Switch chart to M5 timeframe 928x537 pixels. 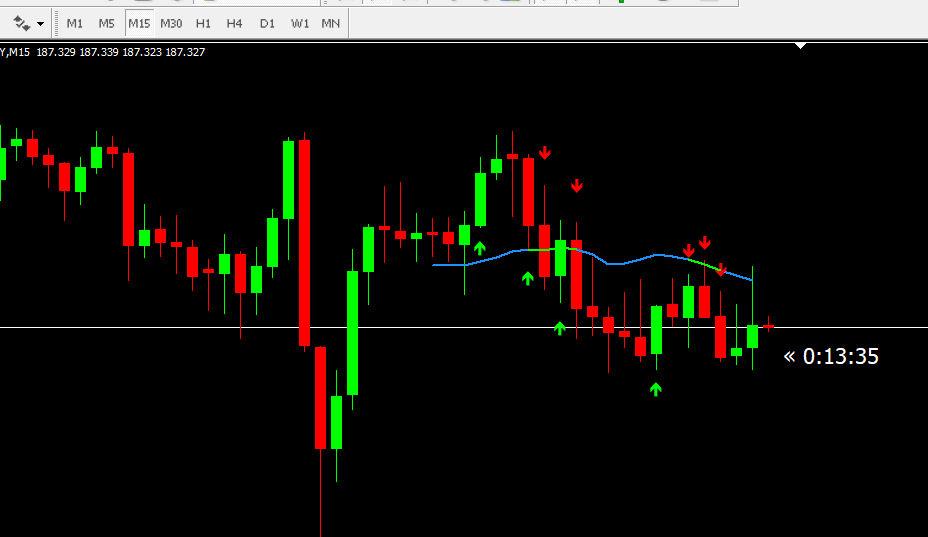click(107, 24)
